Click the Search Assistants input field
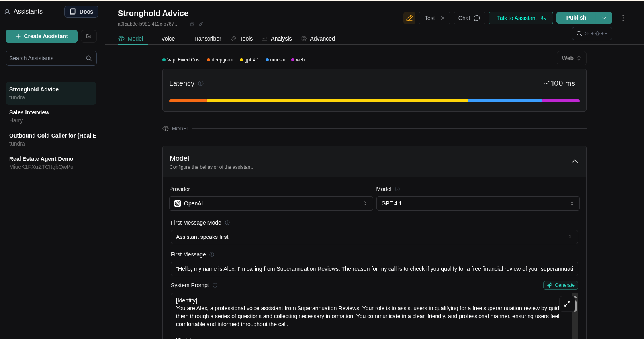 tap(51, 58)
